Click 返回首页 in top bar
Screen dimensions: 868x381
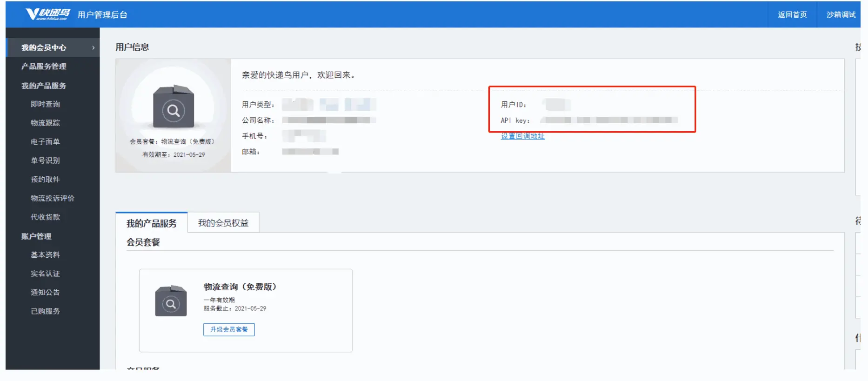[x=792, y=14]
